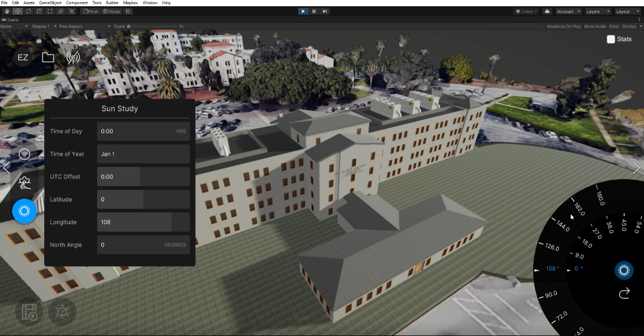
Task: Select the Rotate tool in Unity toolbar
Action: click(28, 11)
